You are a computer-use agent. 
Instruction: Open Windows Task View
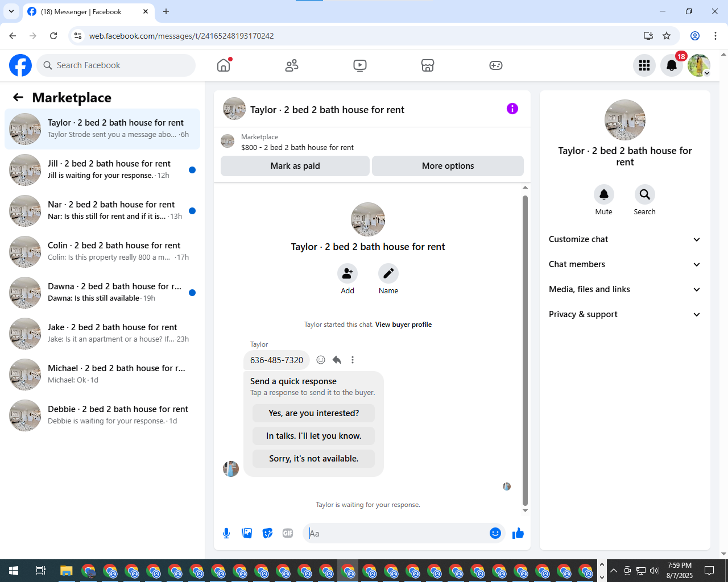tap(40, 571)
